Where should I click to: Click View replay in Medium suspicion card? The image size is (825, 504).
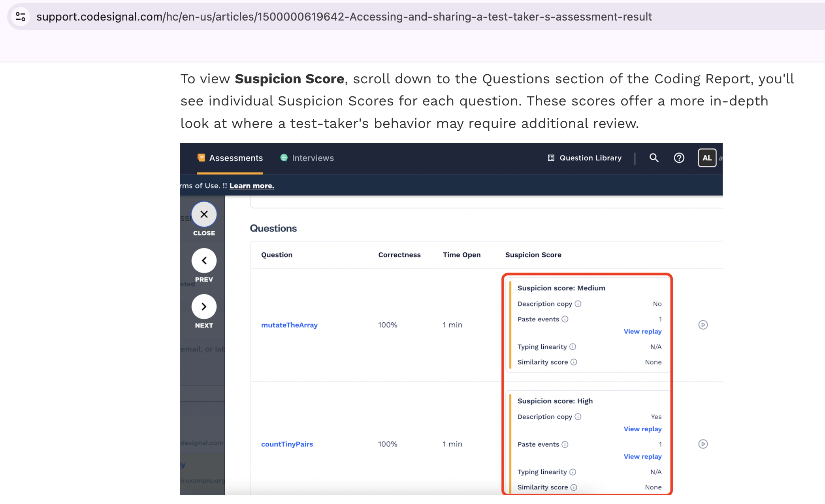[642, 331]
